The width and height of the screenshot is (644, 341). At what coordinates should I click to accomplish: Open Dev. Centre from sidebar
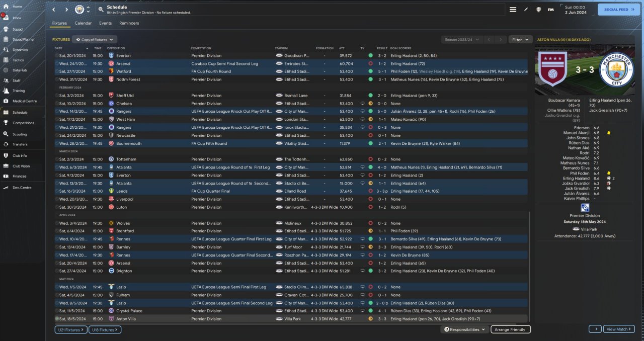coord(22,187)
